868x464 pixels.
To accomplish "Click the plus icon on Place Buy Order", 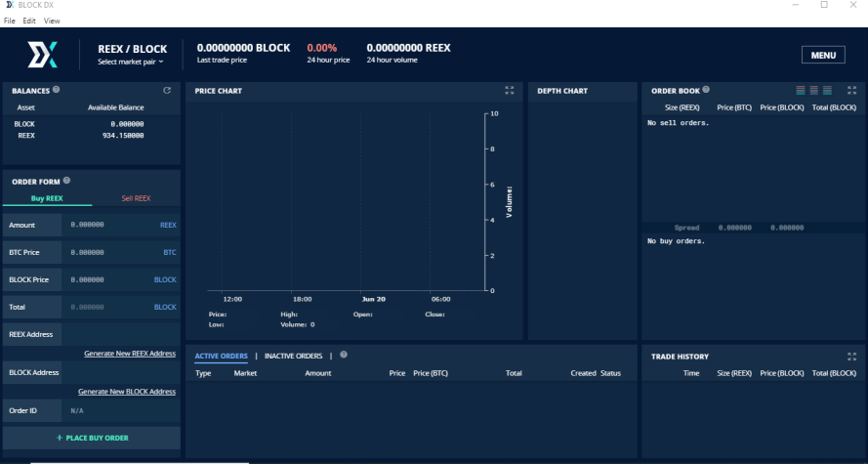I will [60, 438].
